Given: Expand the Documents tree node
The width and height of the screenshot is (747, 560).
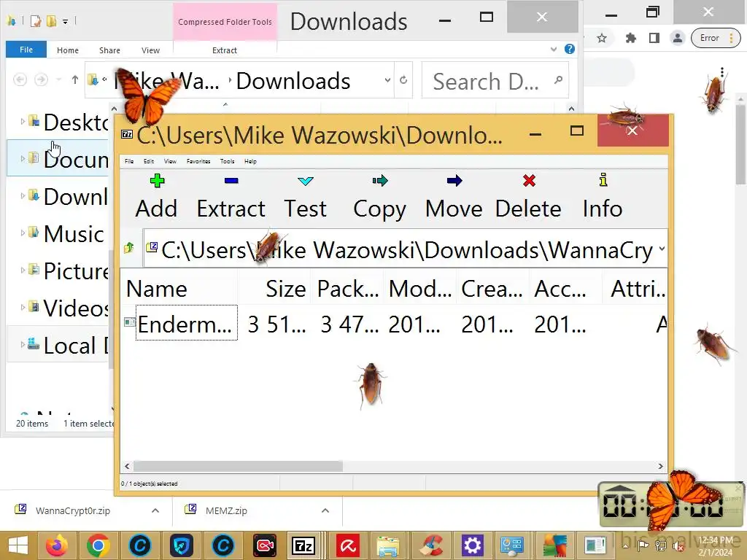Looking at the screenshot, I should (23, 158).
